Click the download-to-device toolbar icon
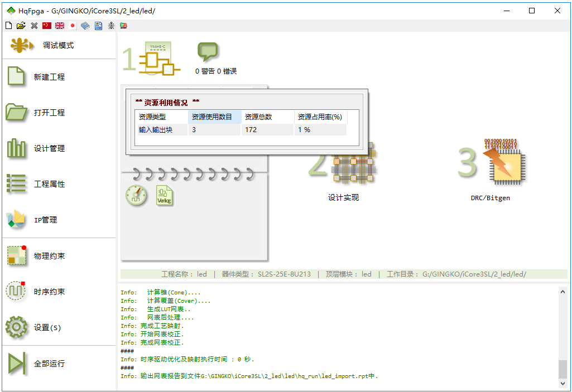The image size is (572, 392). [x=123, y=26]
